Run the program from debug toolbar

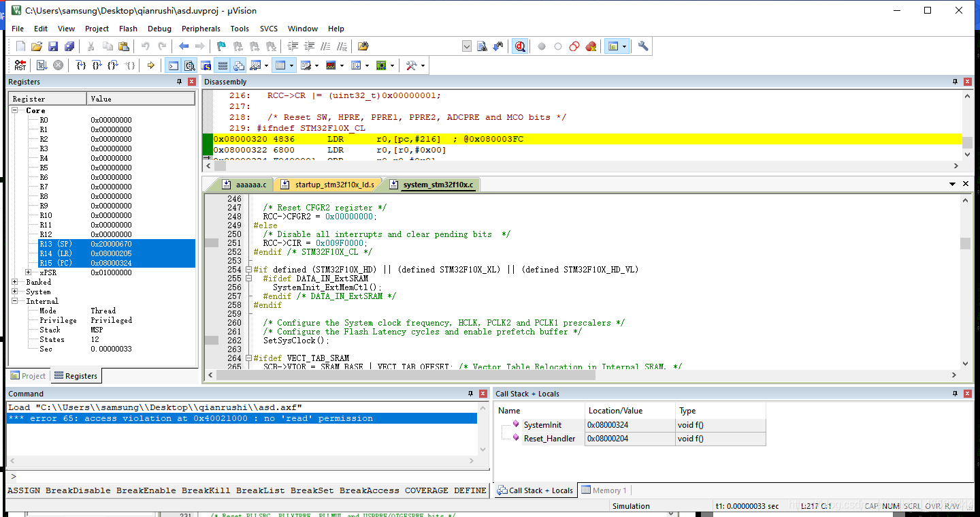(x=42, y=65)
